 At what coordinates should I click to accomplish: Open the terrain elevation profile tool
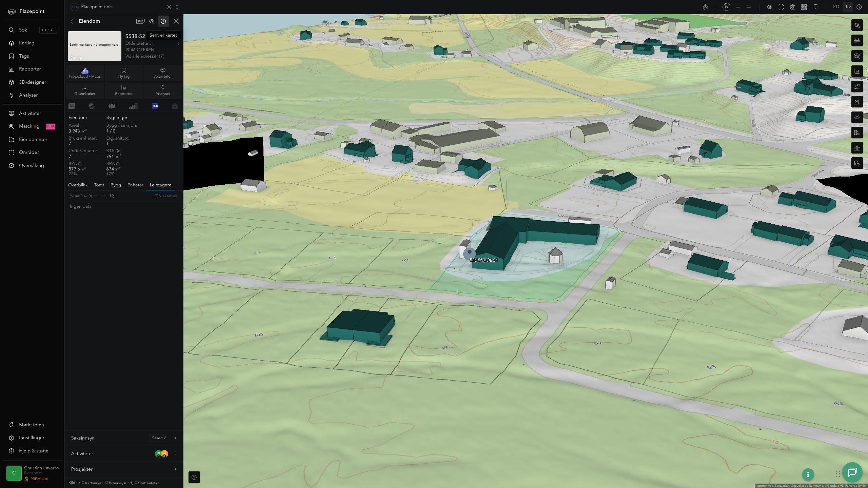coord(857,102)
